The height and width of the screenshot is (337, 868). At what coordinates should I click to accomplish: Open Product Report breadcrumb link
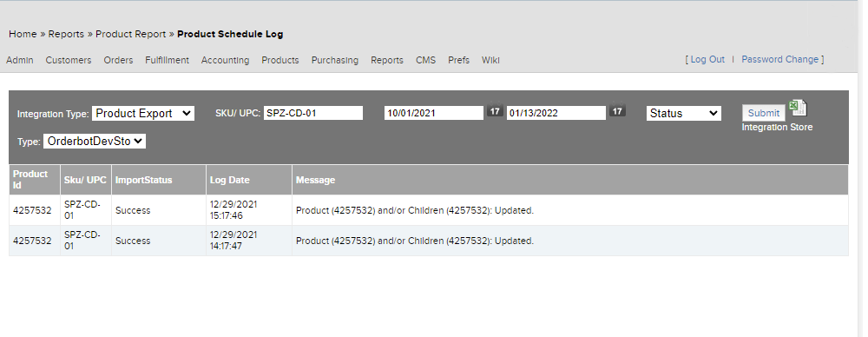pyautogui.click(x=131, y=34)
